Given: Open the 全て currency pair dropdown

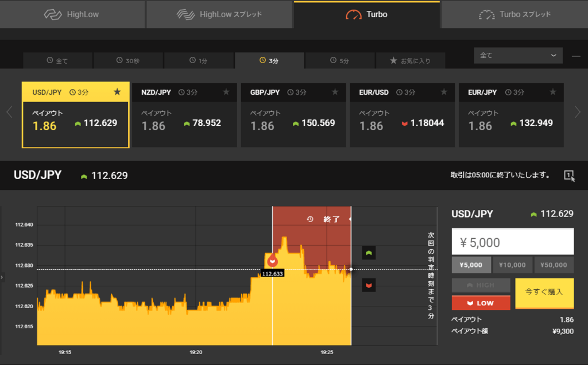Looking at the screenshot, I should pos(517,56).
